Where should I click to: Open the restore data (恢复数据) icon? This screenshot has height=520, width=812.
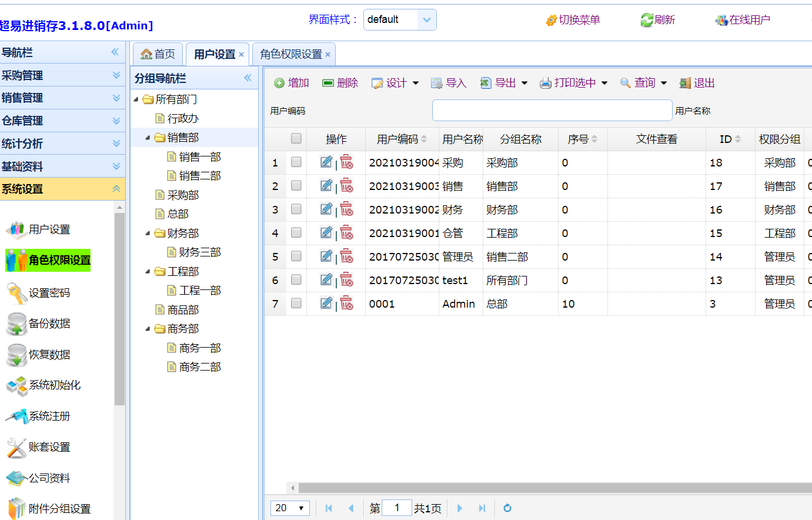tap(16, 355)
